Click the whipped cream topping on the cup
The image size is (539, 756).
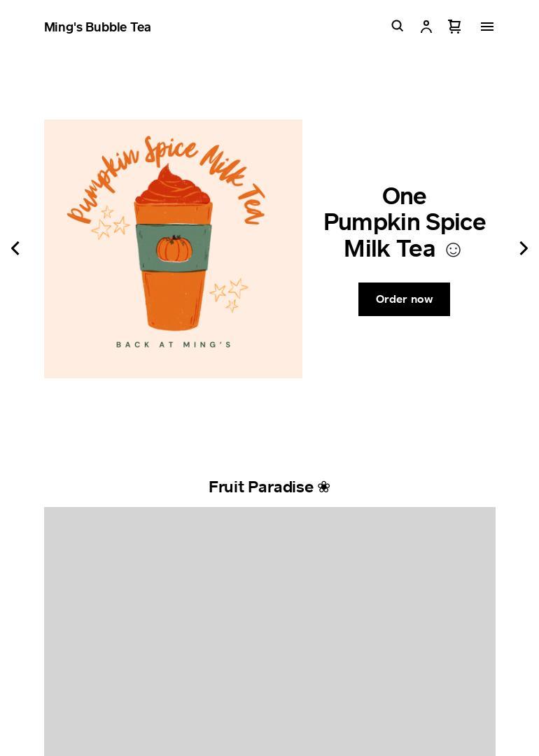click(173, 185)
